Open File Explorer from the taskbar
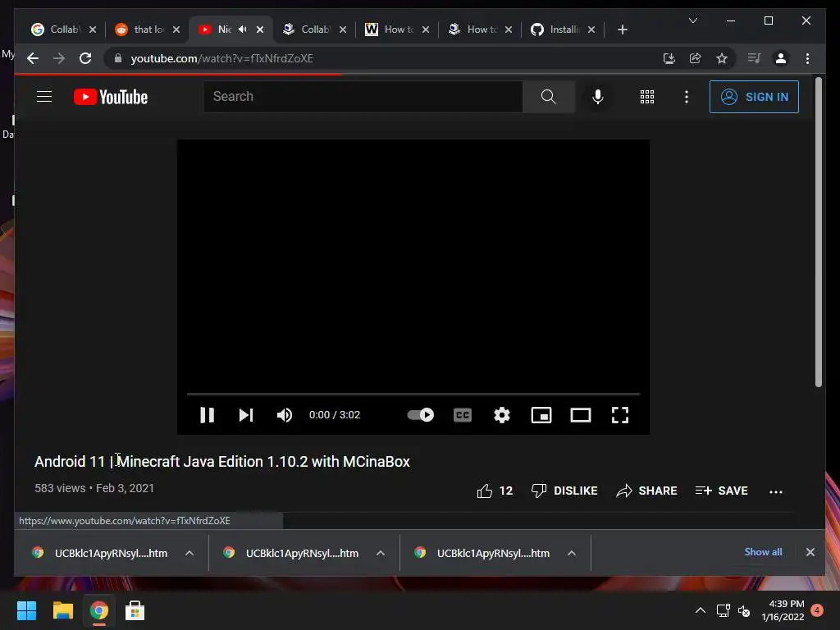This screenshot has height=630, width=840. click(62, 610)
